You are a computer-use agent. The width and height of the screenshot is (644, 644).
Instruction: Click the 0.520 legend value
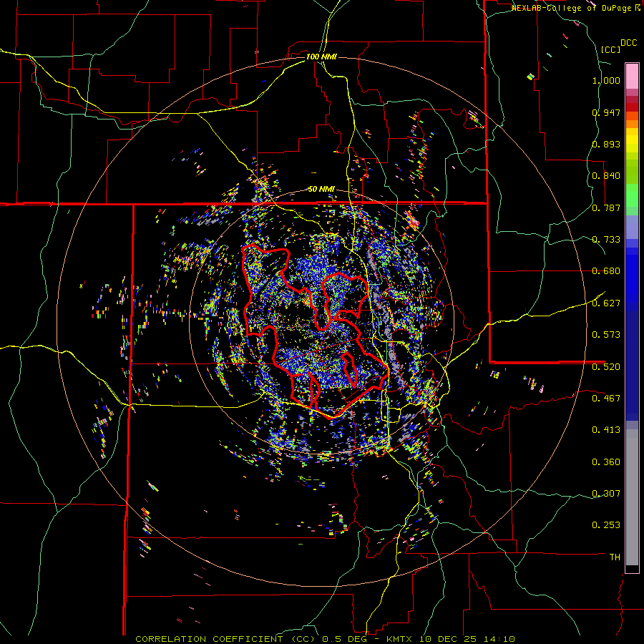click(606, 367)
